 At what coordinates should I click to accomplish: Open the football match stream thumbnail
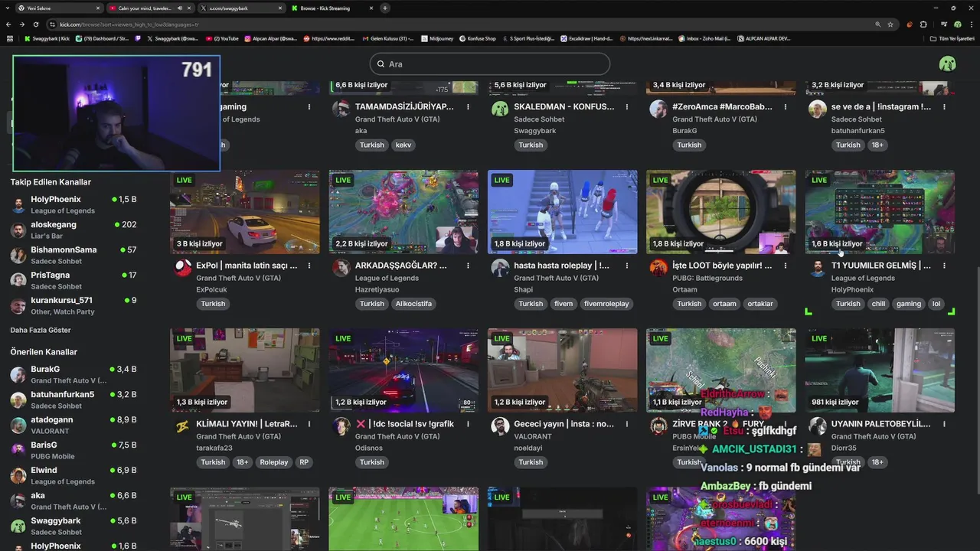[x=403, y=519]
